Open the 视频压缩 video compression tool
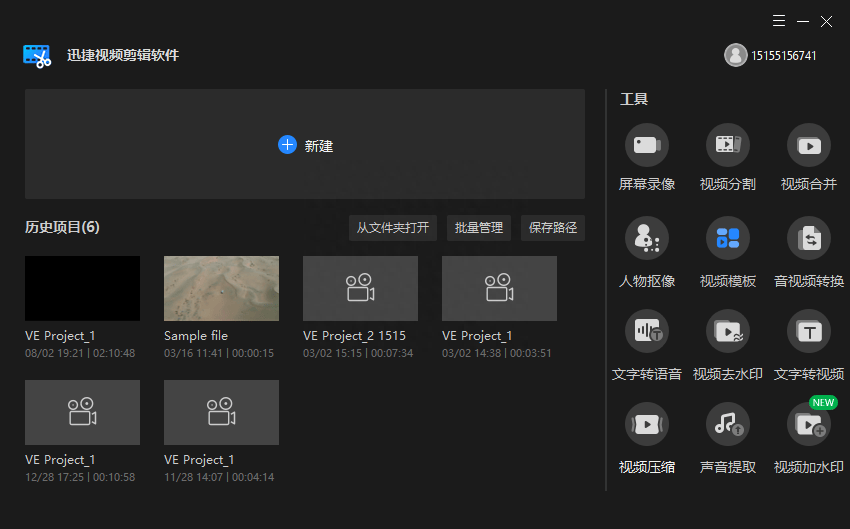 click(646, 424)
